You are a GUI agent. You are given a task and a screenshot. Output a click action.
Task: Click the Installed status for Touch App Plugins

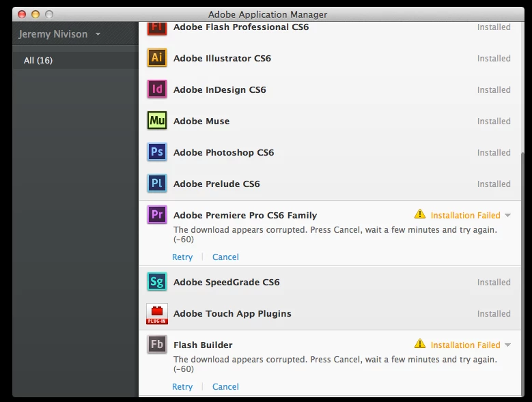click(x=494, y=313)
